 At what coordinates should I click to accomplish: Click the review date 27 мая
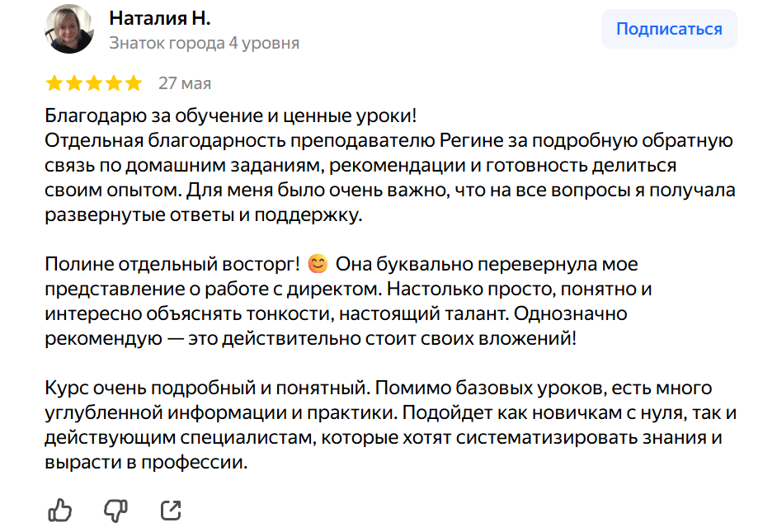point(185,83)
